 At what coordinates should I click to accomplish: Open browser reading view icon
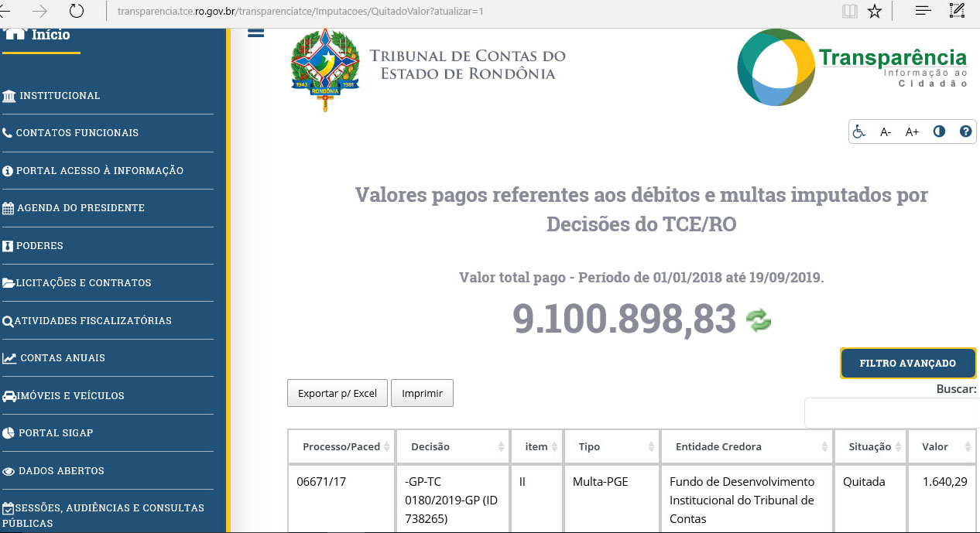click(850, 11)
